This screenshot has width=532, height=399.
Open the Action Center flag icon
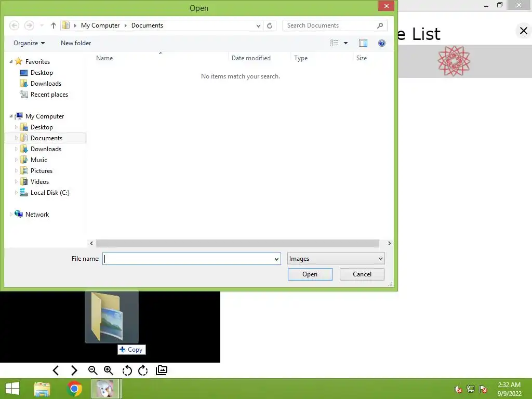point(483,389)
